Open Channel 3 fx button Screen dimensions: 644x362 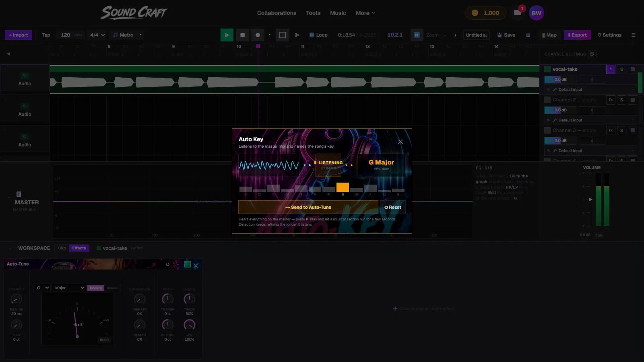tap(611, 130)
